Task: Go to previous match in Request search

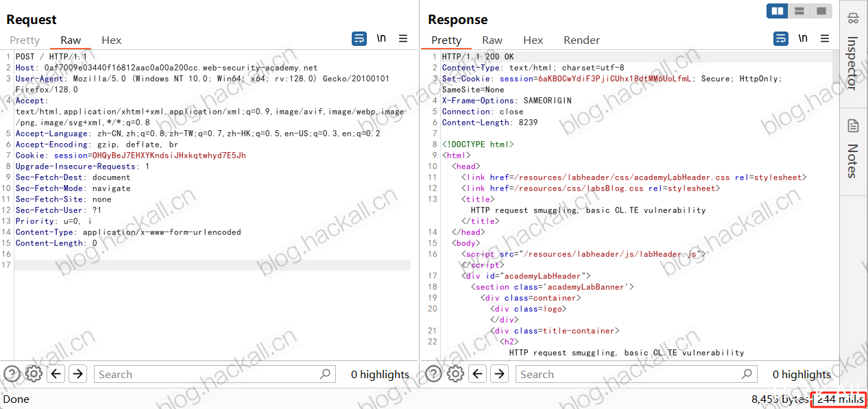Action: (56, 374)
